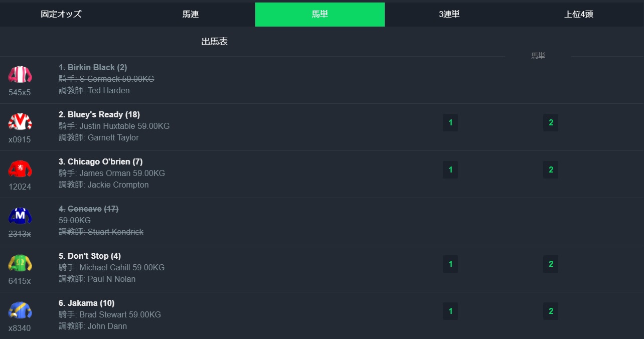
Task: Select Bluey's Ready for 2nd place
Action: point(551,123)
